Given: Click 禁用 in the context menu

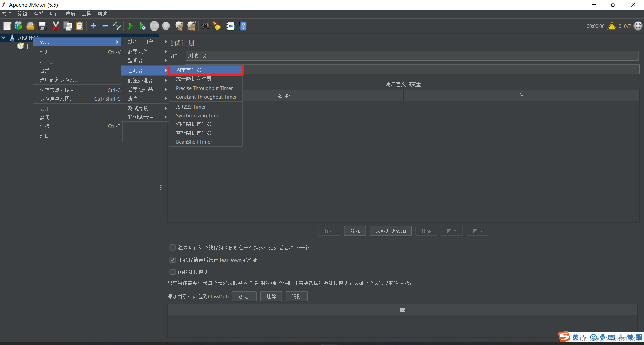Looking at the screenshot, I should point(77,117).
